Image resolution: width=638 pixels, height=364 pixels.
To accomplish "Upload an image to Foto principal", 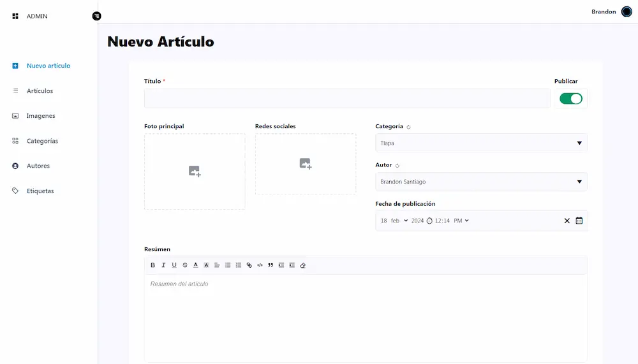I will click(x=195, y=171).
